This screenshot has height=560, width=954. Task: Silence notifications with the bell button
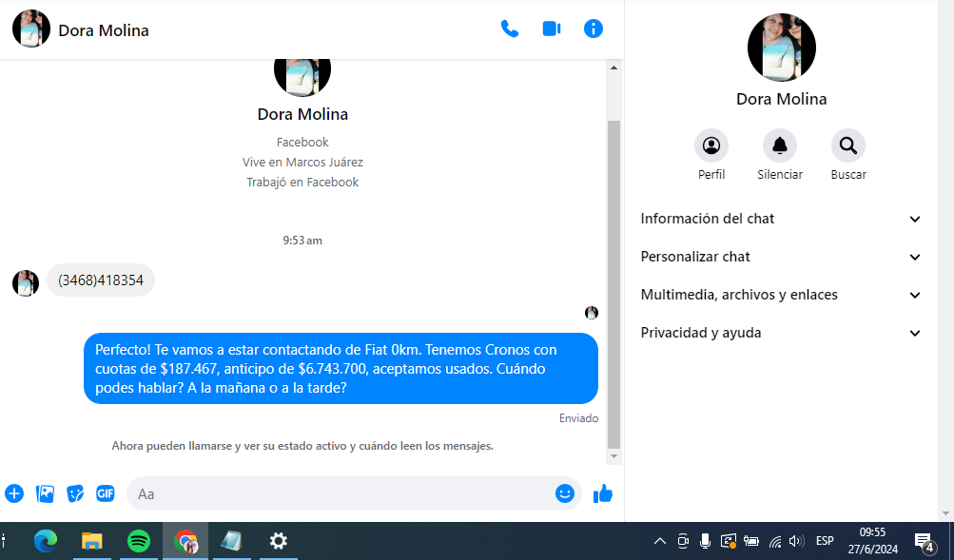tap(780, 145)
